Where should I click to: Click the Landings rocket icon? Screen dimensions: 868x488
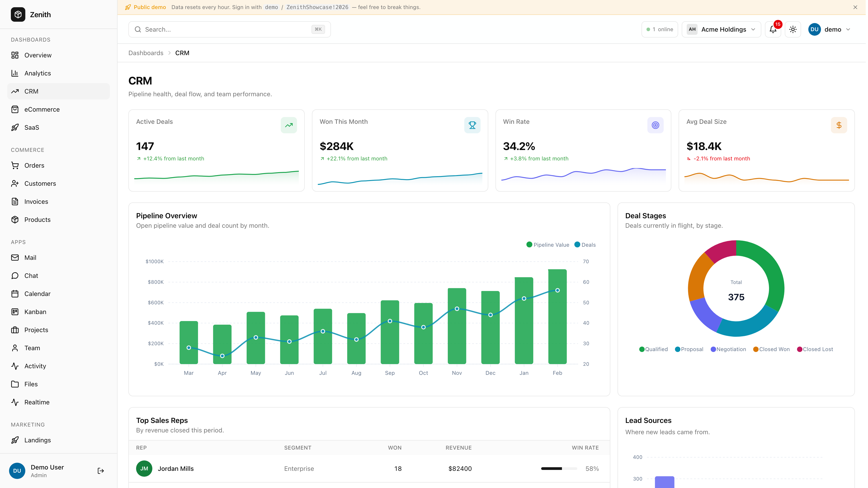pyautogui.click(x=15, y=440)
